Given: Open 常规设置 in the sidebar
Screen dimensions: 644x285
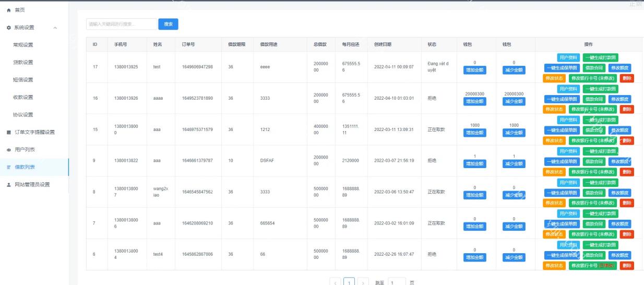Looking at the screenshot, I should pyautogui.click(x=23, y=45).
